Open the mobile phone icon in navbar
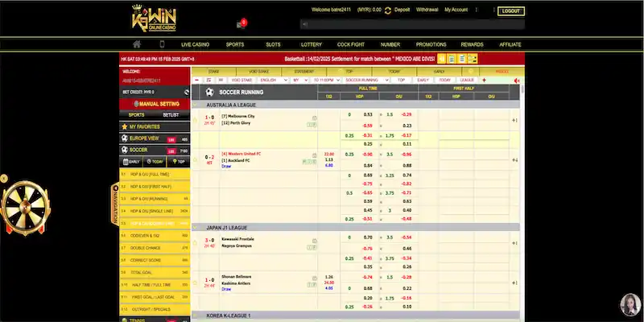Viewport: 644px width, 322px height. pyautogui.click(x=162, y=44)
